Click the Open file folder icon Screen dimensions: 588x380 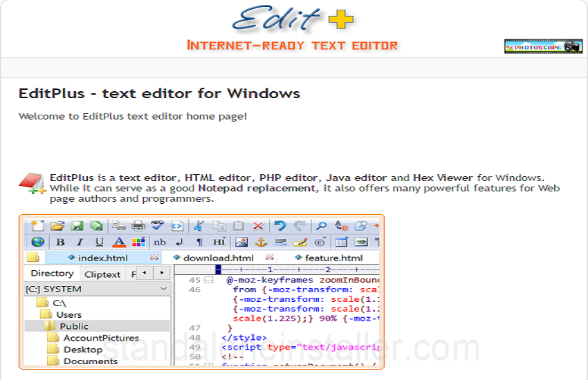click(57, 226)
